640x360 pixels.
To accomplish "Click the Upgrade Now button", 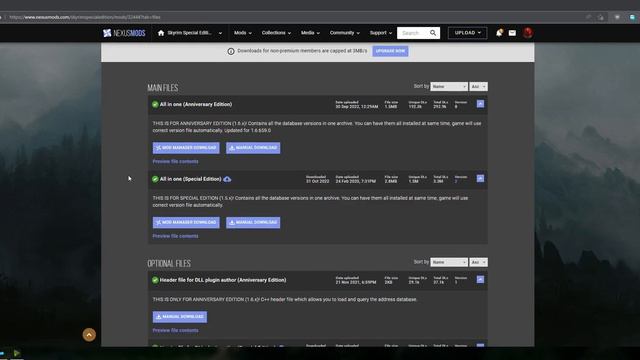I will click(390, 51).
